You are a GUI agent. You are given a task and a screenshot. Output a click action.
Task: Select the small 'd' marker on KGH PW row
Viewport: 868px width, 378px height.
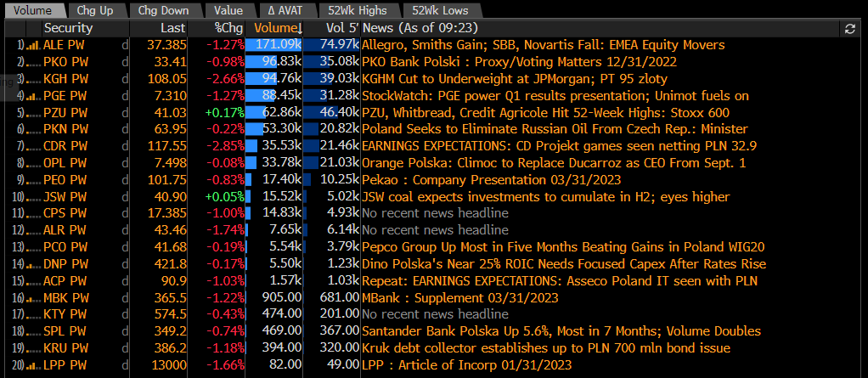[x=125, y=79]
